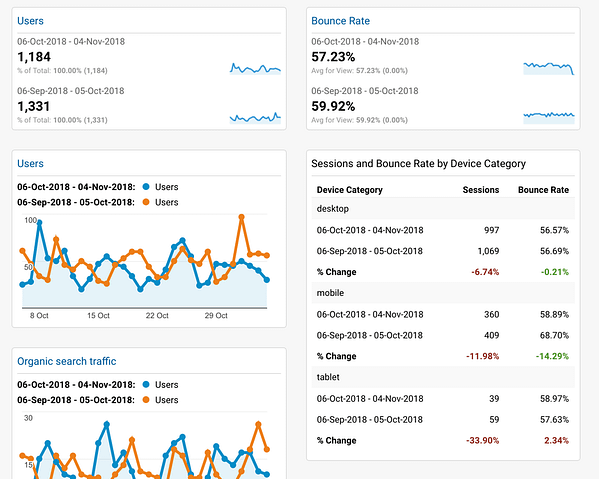Click the 1,184 users value

click(x=34, y=57)
